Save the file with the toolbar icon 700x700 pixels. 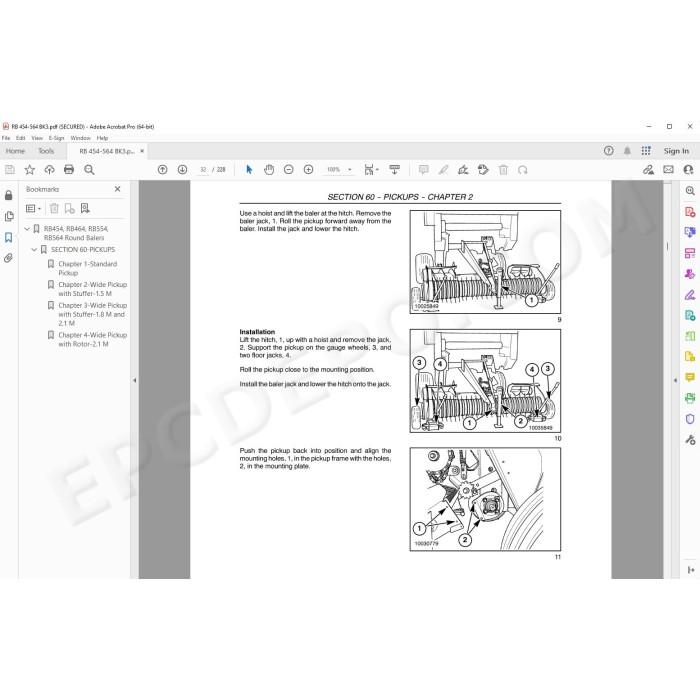pos(9,170)
